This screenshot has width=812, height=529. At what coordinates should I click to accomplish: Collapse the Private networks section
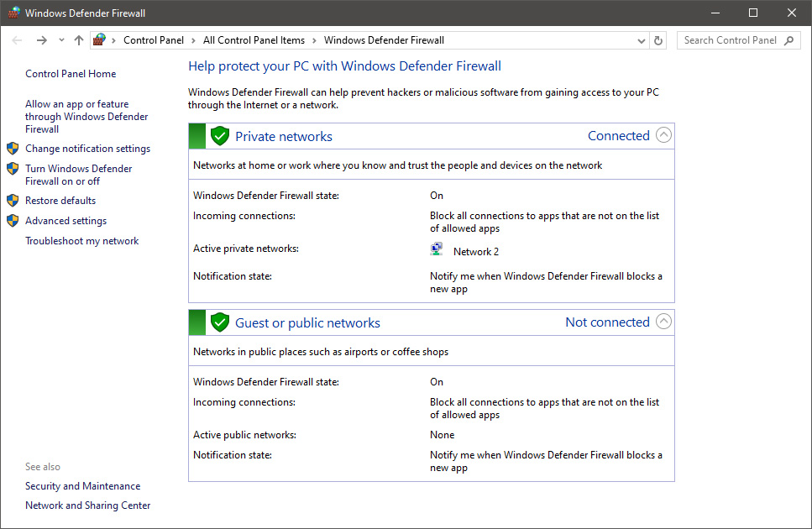[x=663, y=135]
